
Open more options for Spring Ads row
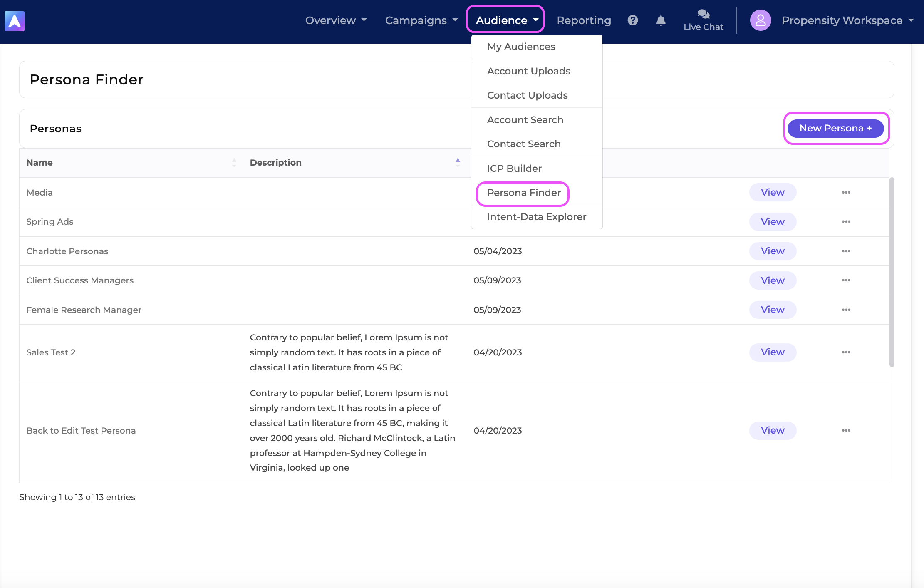pos(846,221)
